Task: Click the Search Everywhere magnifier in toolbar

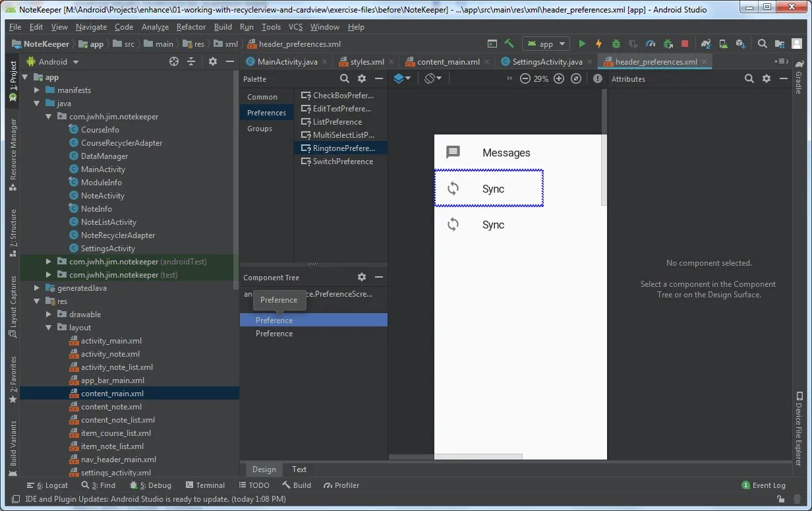Action: pyautogui.click(x=762, y=44)
